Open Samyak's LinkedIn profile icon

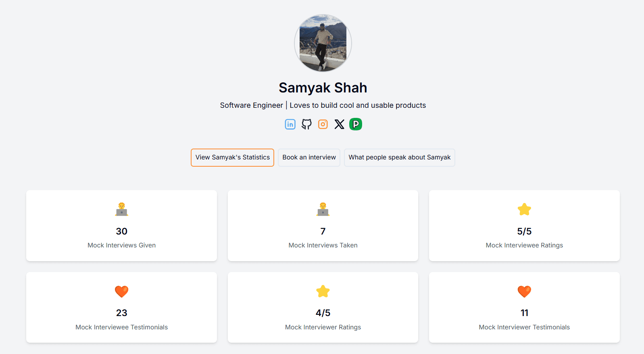(x=290, y=124)
